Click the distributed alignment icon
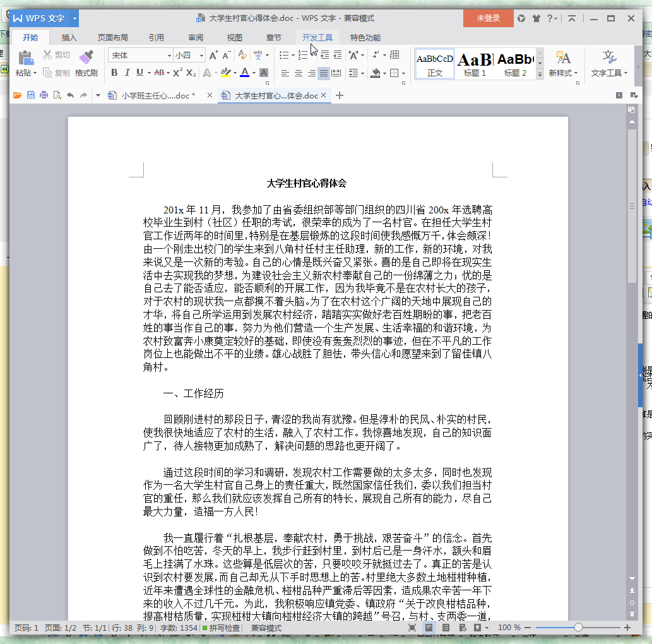The image size is (652, 644). point(336,73)
